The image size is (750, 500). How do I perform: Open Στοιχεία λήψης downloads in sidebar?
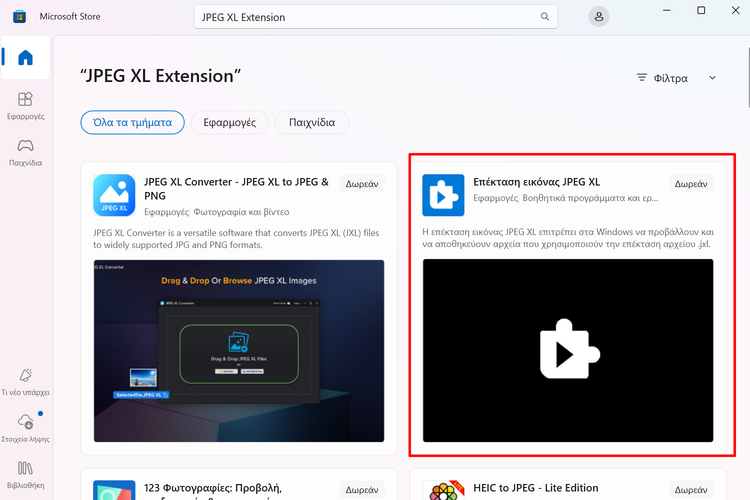click(25, 428)
